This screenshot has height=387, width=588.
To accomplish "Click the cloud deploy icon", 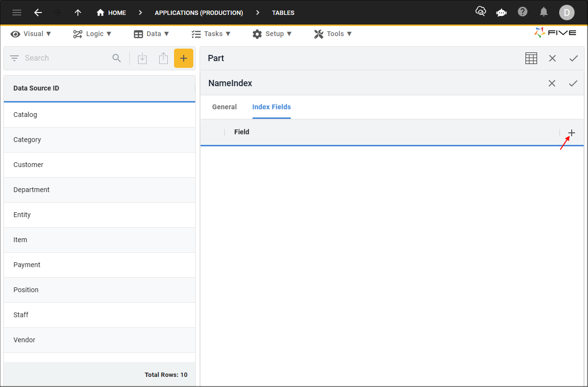I will 480,12.
